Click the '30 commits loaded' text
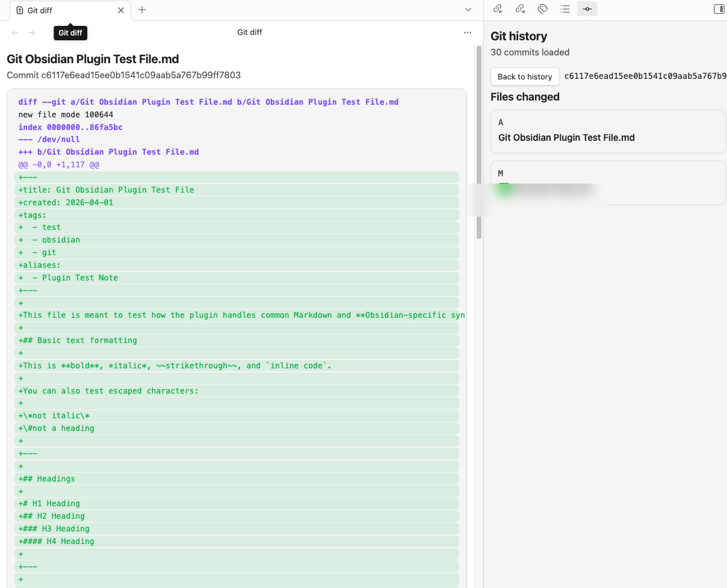Image resolution: width=727 pixels, height=588 pixels. pyautogui.click(x=530, y=52)
